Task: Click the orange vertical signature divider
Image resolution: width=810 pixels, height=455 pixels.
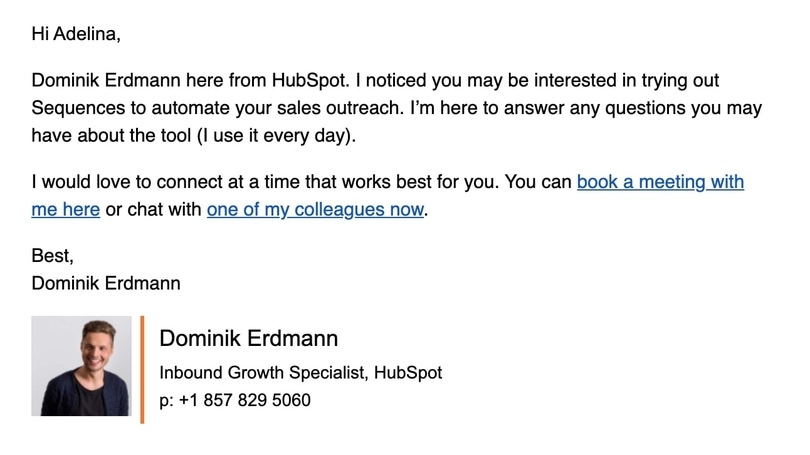Action: pyautogui.click(x=142, y=369)
